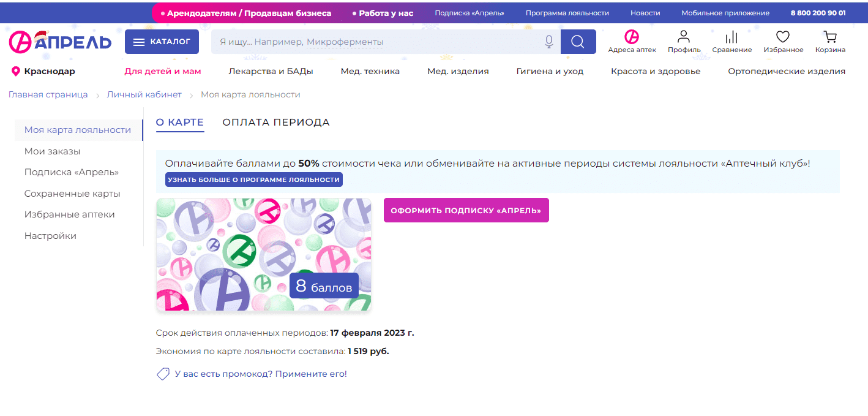This screenshot has height=416, width=868.
Task: Click the hamburger icon in Каталог
Action: [139, 42]
